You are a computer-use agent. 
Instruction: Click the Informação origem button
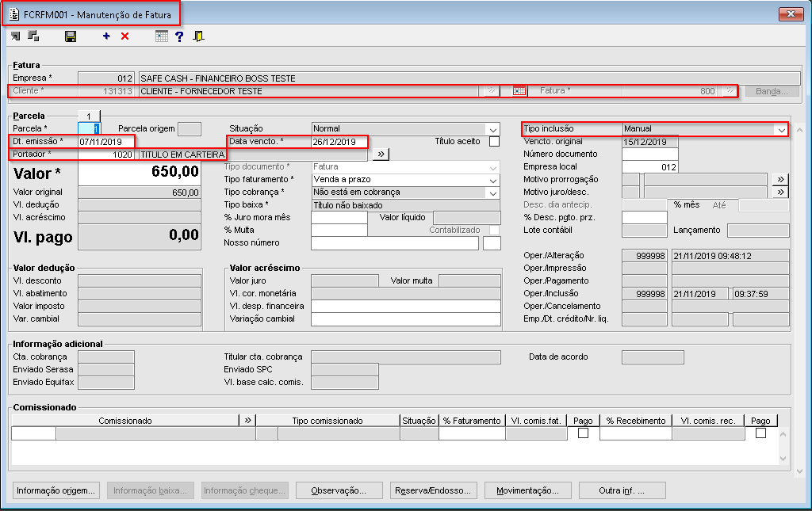pos(56,490)
